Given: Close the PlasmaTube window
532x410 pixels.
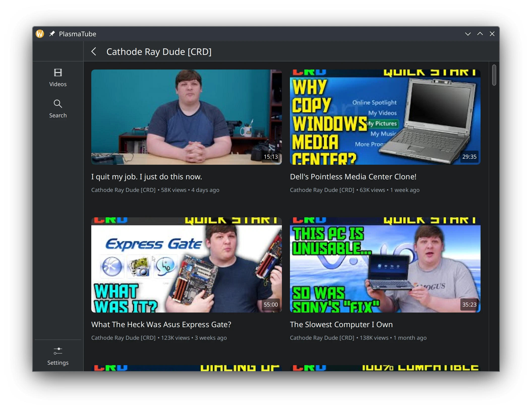Looking at the screenshot, I should (x=492, y=34).
